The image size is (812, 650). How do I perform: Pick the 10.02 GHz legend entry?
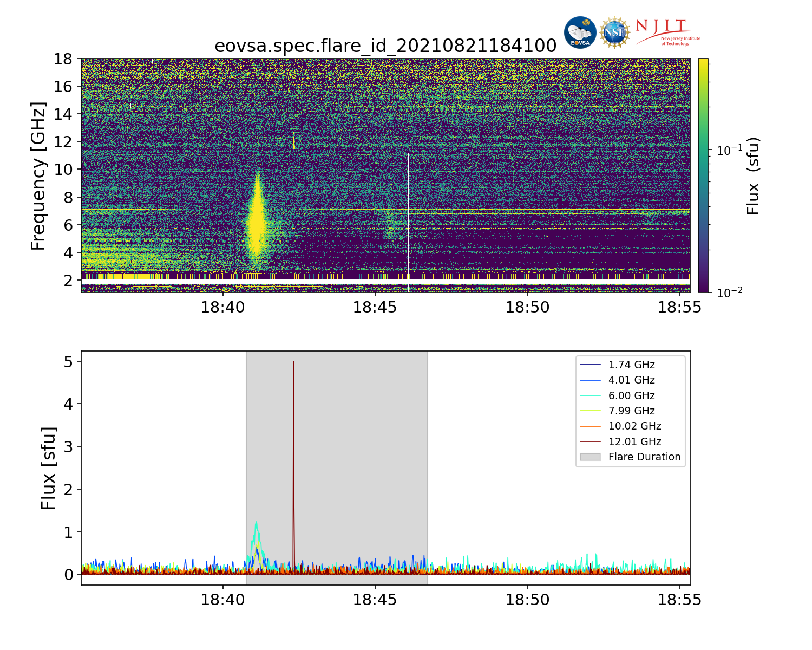634,426
